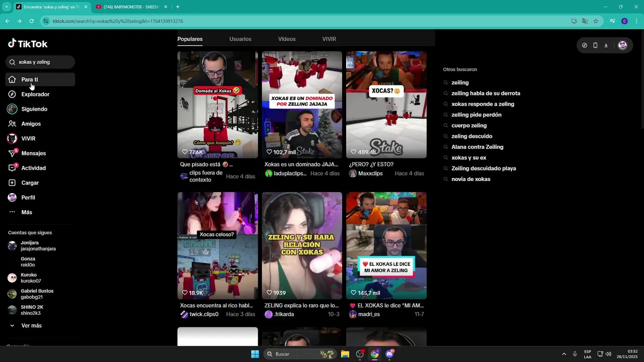Click '¿PERO? ¿Y ESTO?' video title
Screen dimensions: 644x362
(371, 164)
